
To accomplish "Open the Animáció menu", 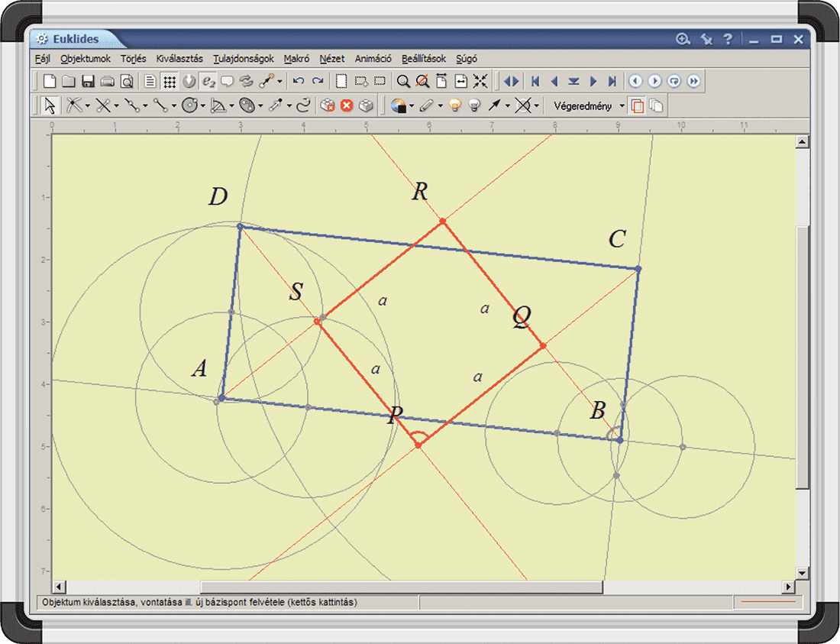I will click(373, 59).
